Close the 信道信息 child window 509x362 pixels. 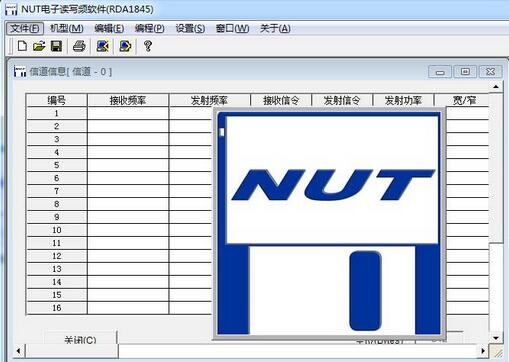(x=490, y=72)
